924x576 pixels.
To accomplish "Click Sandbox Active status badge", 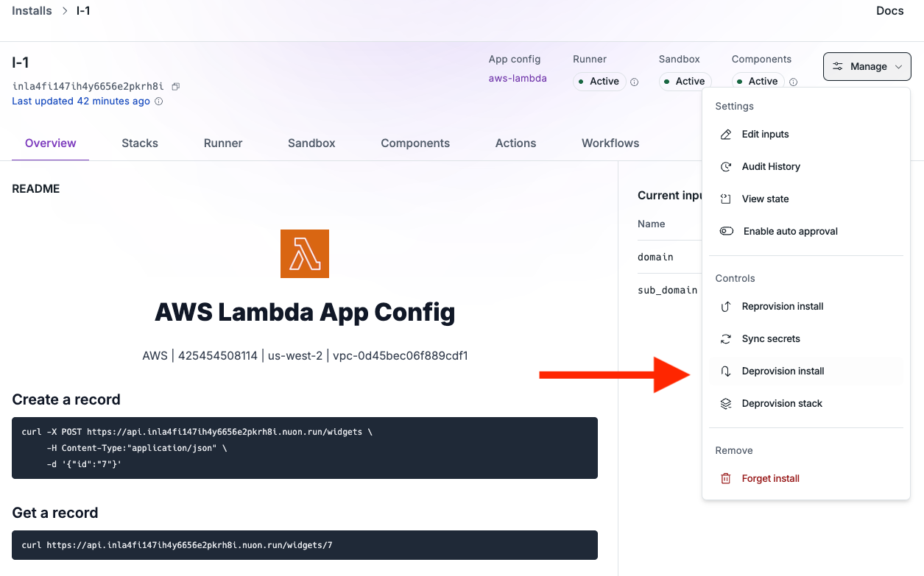I will [685, 82].
